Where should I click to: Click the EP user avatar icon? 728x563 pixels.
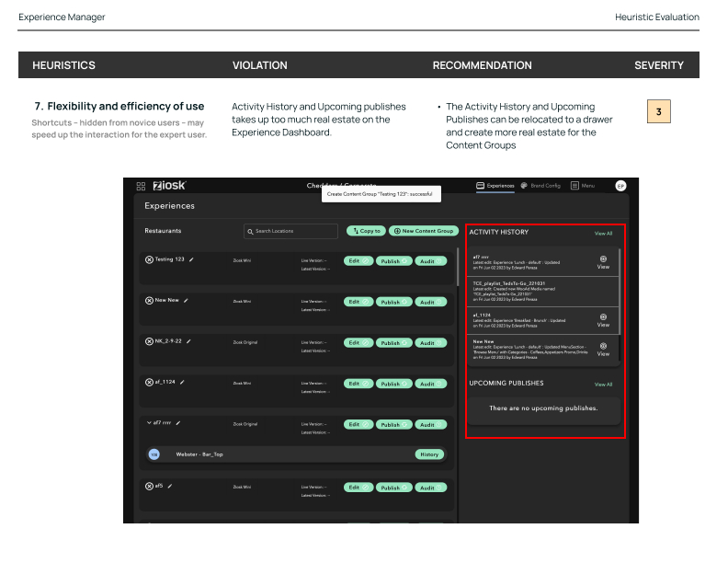(620, 186)
